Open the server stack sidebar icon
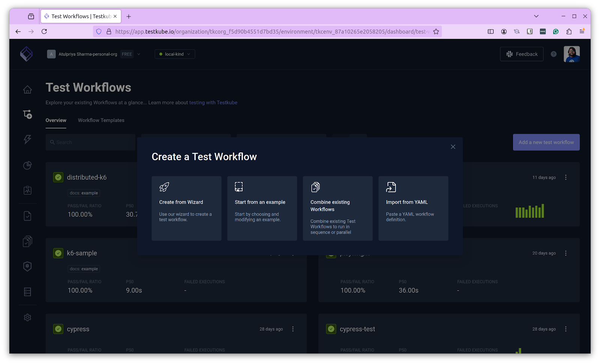The image size is (600, 364). 27,292
